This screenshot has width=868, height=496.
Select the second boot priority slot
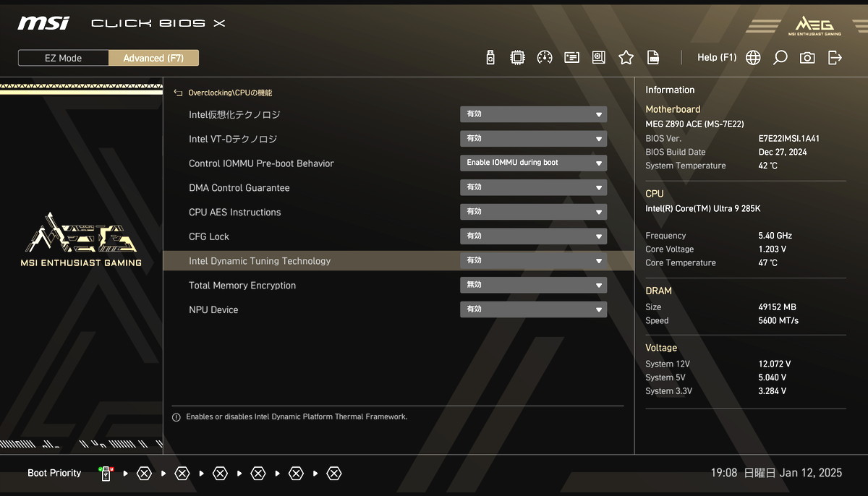[x=144, y=474]
